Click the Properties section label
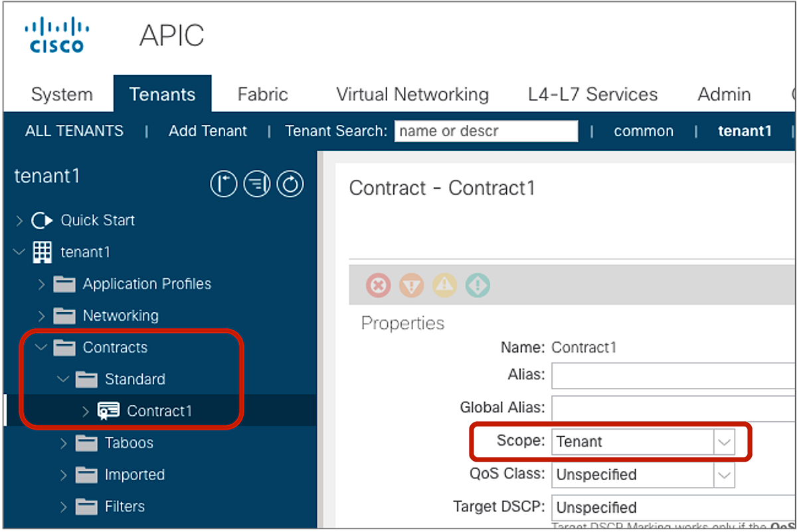This screenshot has height=532, width=797. click(x=402, y=323)
